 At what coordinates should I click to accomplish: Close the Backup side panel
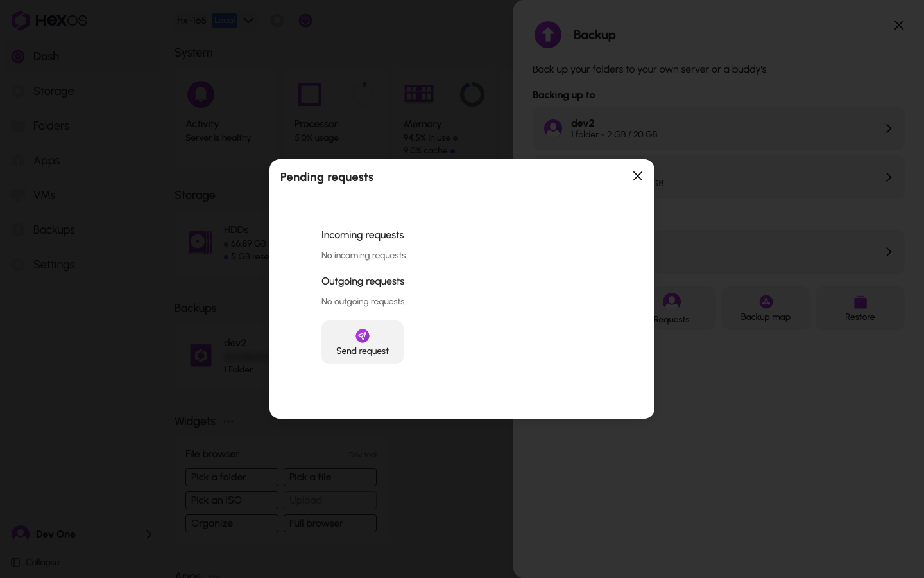(899, 25)
